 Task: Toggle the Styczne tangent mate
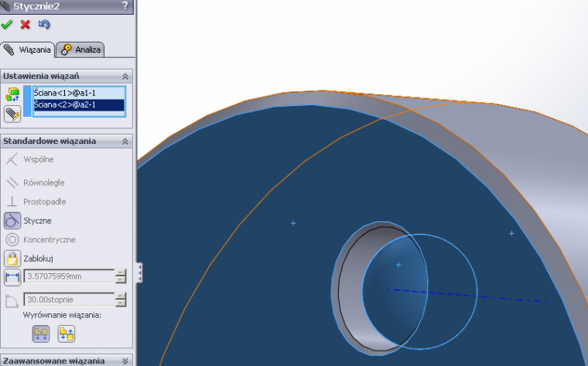click(x=12, y=221)
